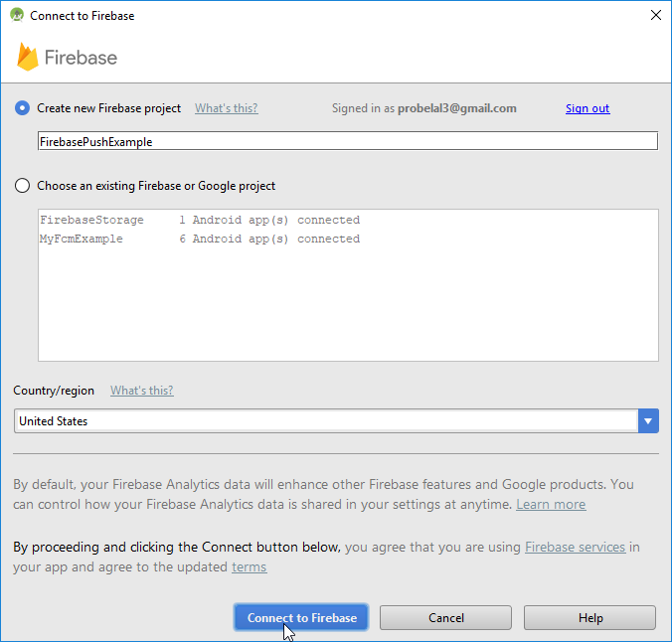672x642 pixels.
Task: Open Learn more analytics link
Action: point(551,504)
